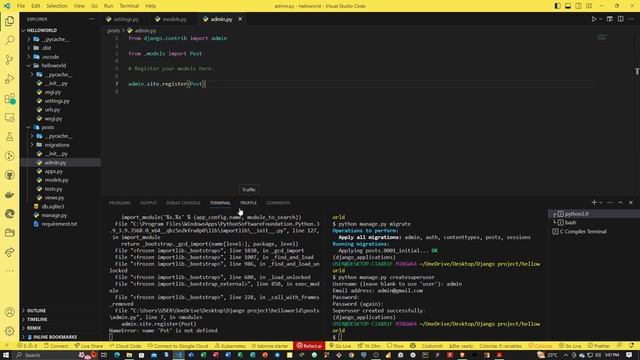Open the Selection menu
The height and width of the screenshot is (360, 640).
coord(57,6)
